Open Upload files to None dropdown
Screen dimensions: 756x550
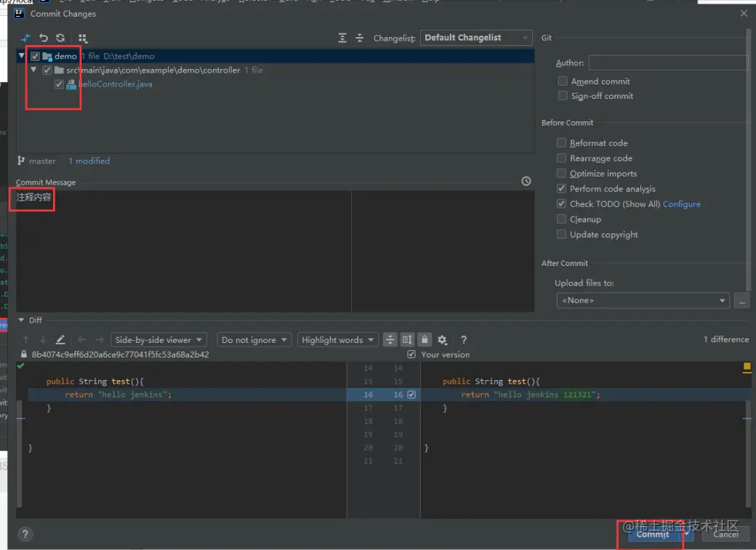(x=643, y=300)
